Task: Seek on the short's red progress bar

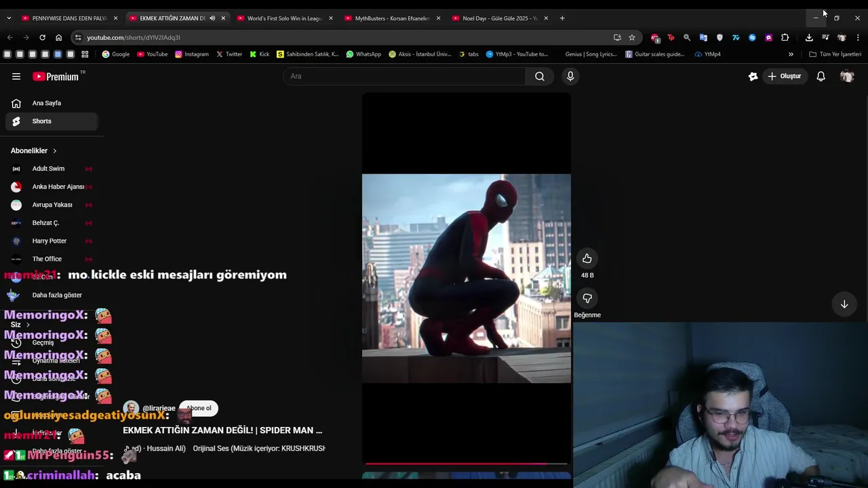Action: click(466, 464)
